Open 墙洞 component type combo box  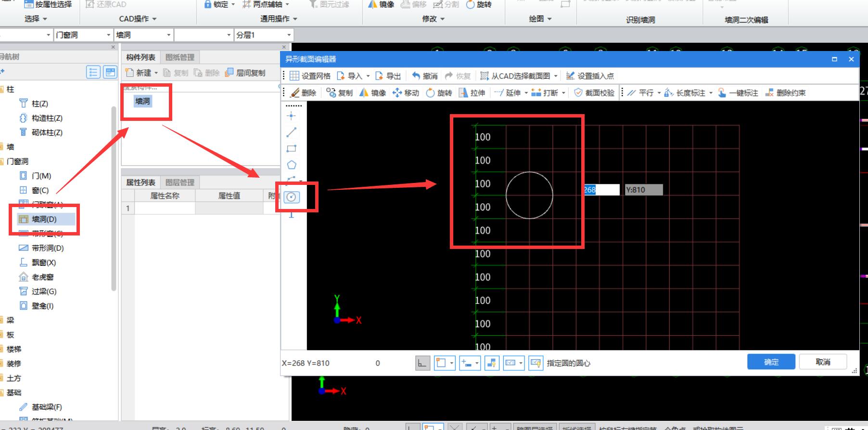143,35
